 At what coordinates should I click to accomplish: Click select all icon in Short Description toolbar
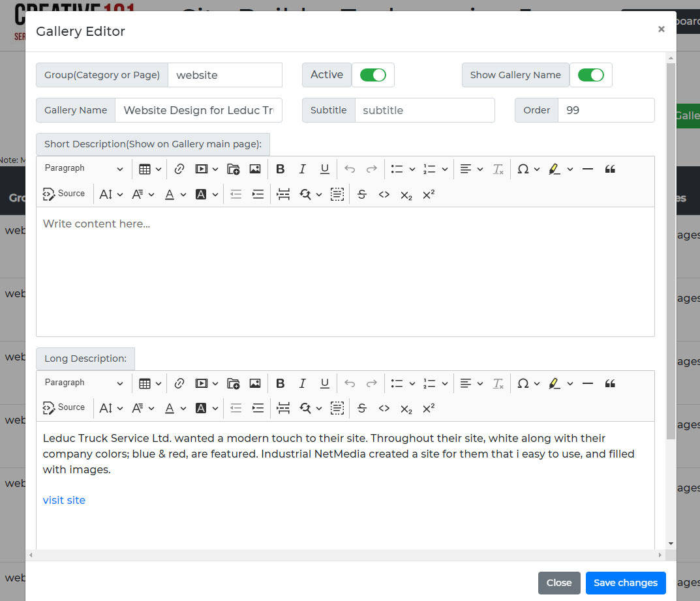pos(337,194)
